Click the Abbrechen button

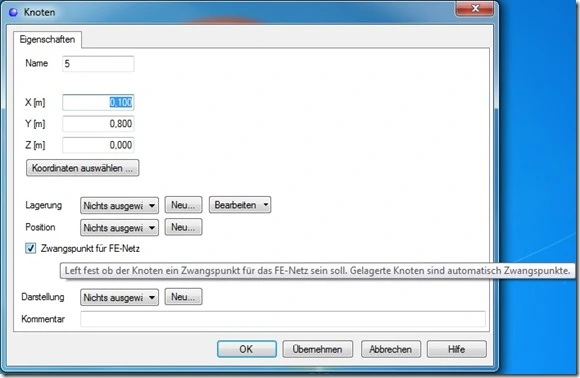[391, 349]
